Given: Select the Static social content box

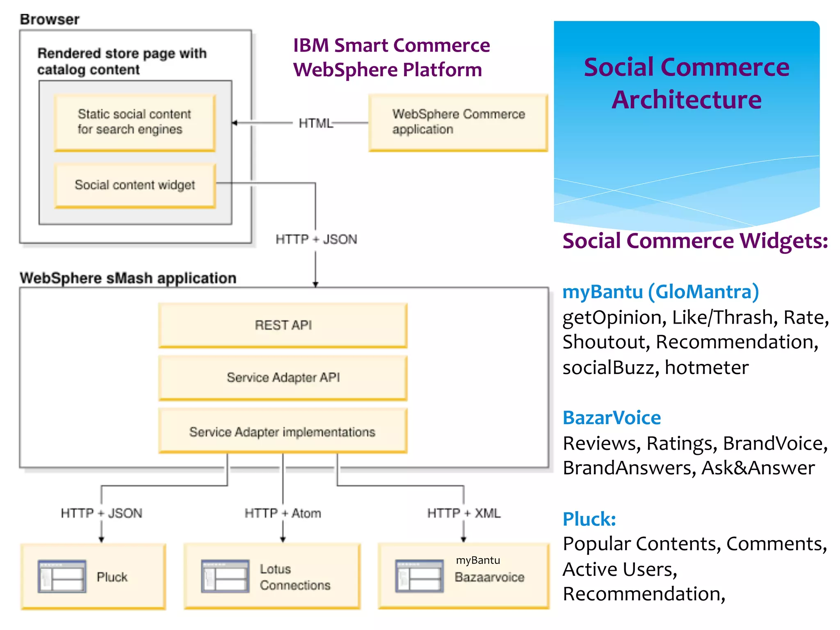Looking at the screenshot, I should (135, 123).
